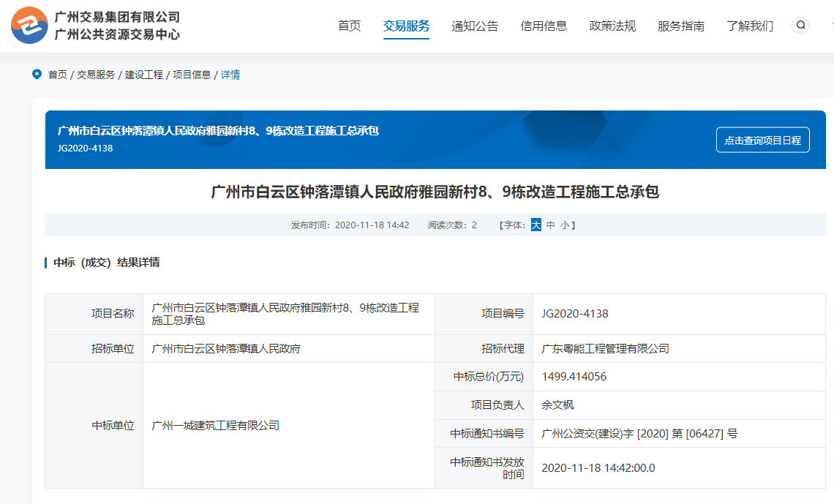Set font size to 大

click(x=536, y=225)
